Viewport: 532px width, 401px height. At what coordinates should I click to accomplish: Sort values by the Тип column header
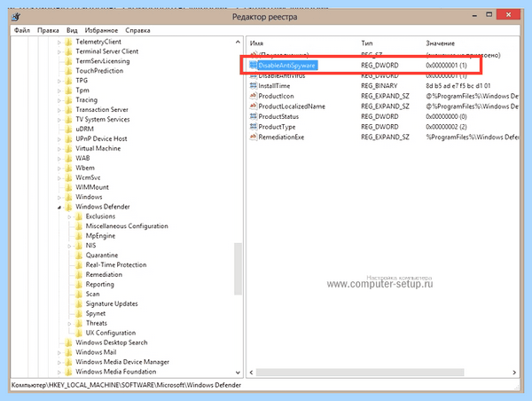(367, 43)
